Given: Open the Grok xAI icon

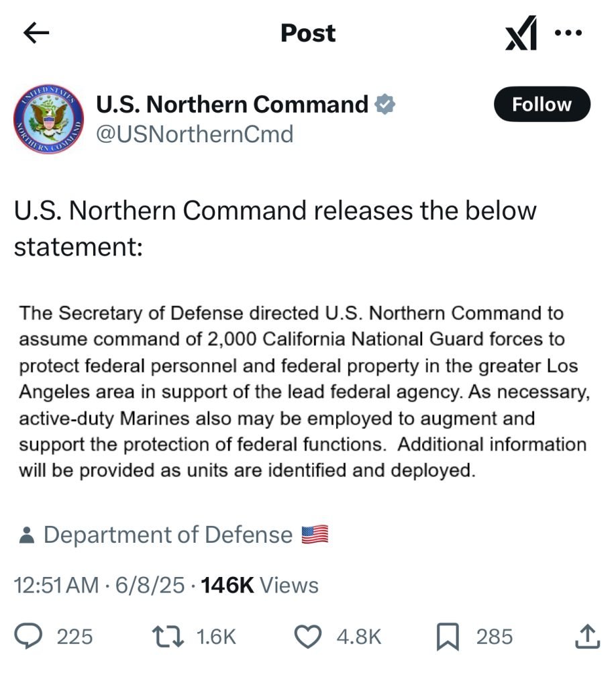Looking at the screenshot, I should (521, 34).
